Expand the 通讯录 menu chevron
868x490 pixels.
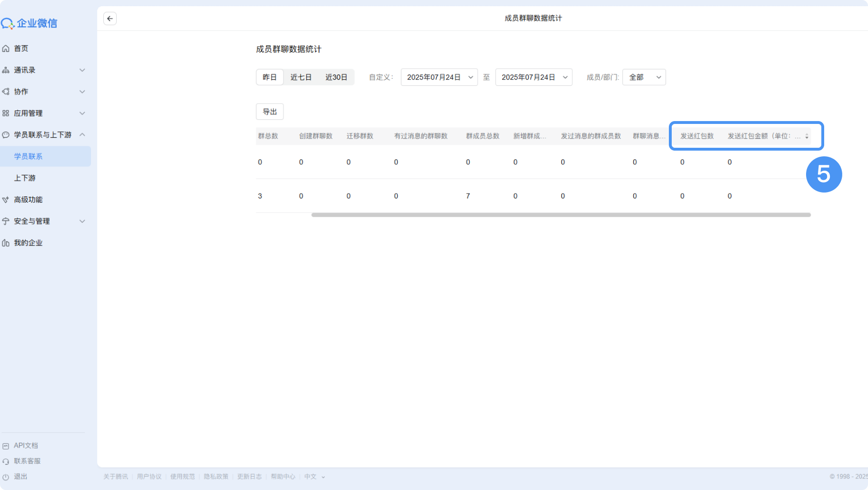tap(82, 70)
